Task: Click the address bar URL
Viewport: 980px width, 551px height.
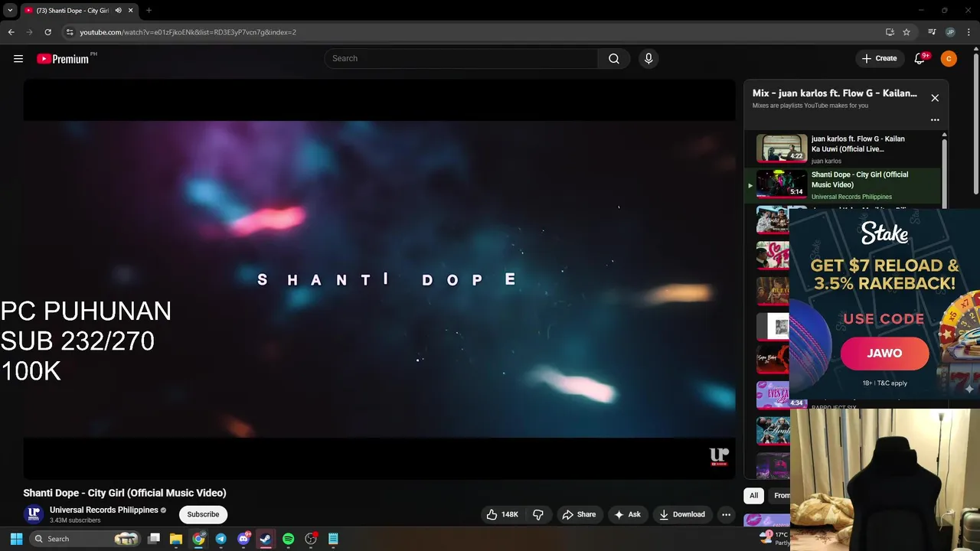Action: (188, 32)
